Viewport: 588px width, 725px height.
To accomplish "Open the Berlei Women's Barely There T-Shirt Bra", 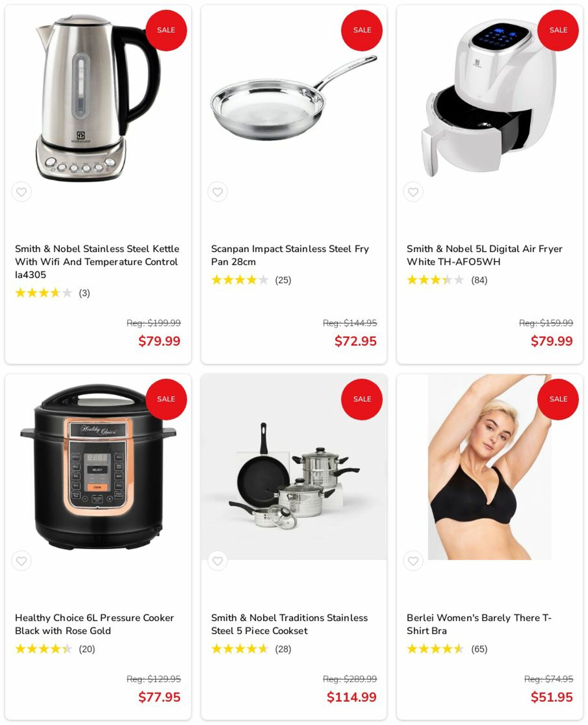I will click(479, 624).
